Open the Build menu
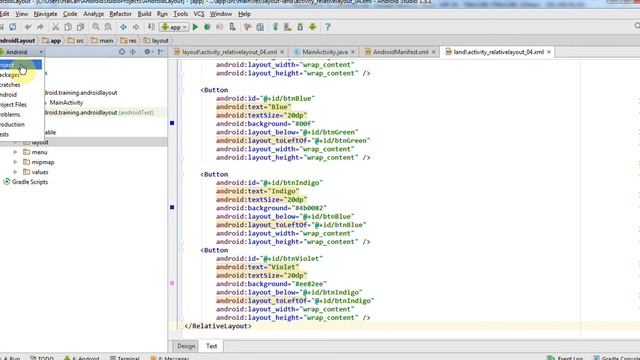This screenshot has height=360, width=640. click(x=144, y=14)
